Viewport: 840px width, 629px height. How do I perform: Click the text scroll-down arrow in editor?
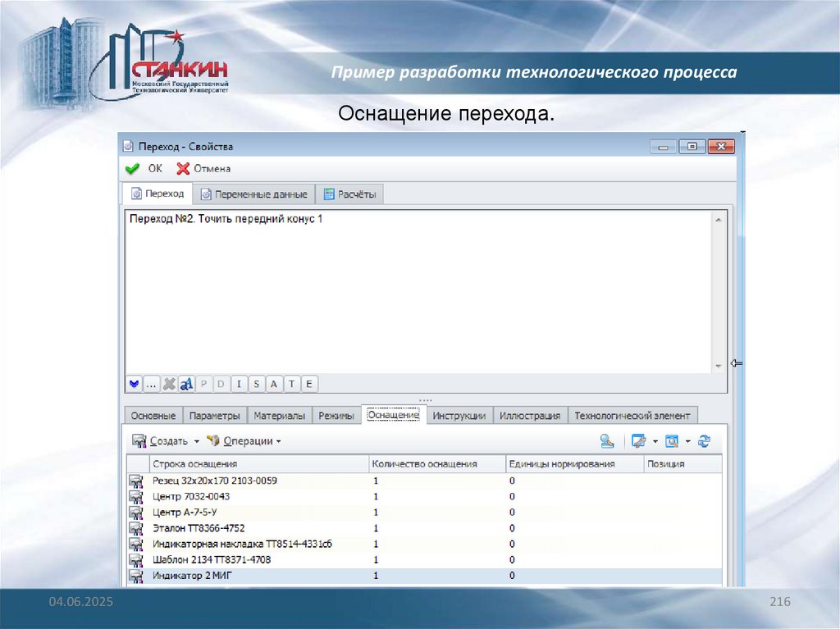coord(719,367)
